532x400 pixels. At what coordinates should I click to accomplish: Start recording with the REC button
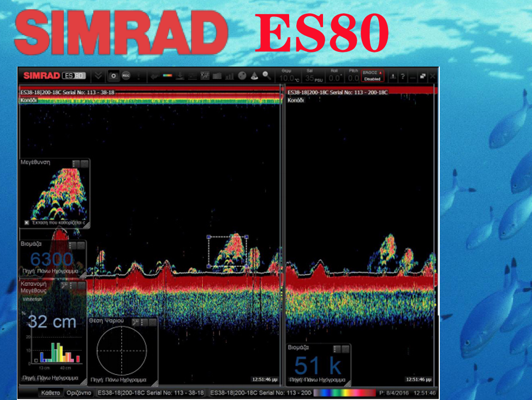pos(126,76)
